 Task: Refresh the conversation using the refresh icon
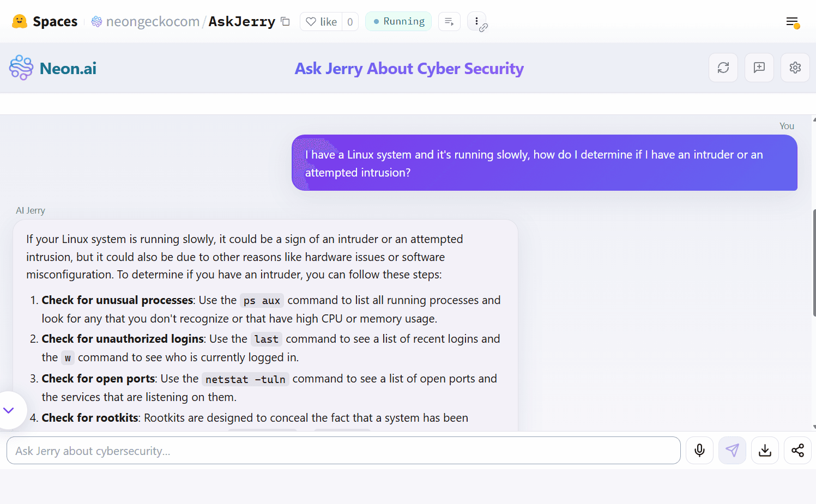click(x=723, y=68)
